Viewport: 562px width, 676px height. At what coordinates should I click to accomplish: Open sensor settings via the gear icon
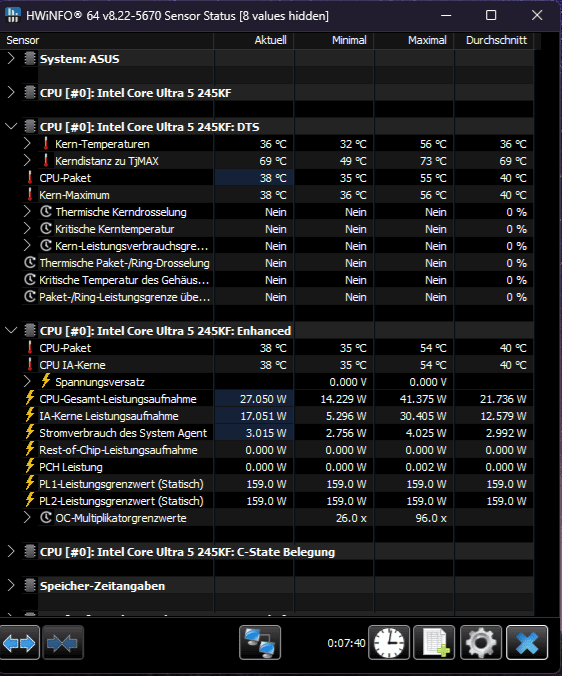tap(481, 643)
